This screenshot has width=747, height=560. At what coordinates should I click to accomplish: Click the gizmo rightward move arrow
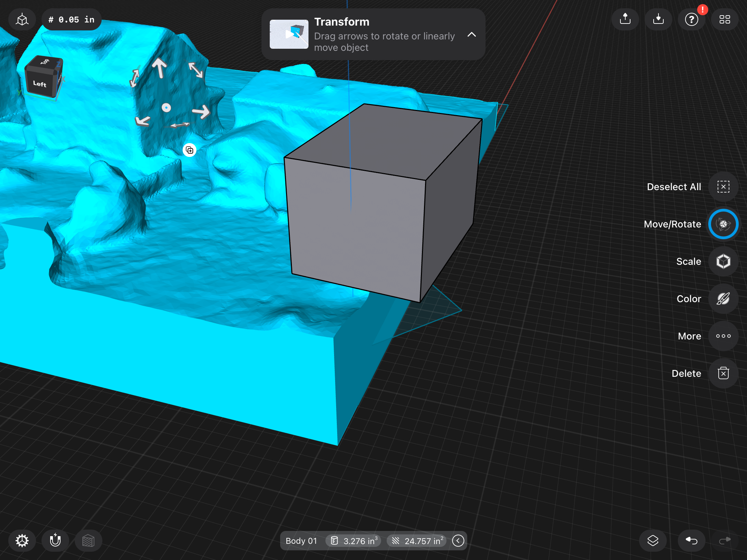tap(201, 112)
